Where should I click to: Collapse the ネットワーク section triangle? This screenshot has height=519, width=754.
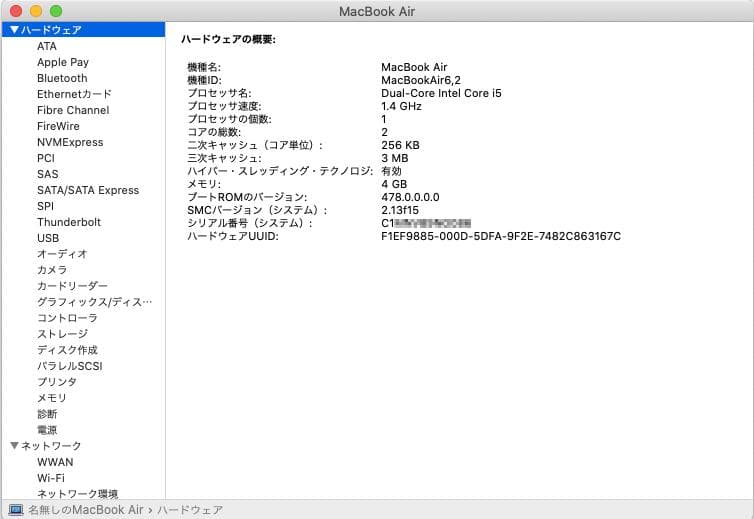tap(14, 446)
